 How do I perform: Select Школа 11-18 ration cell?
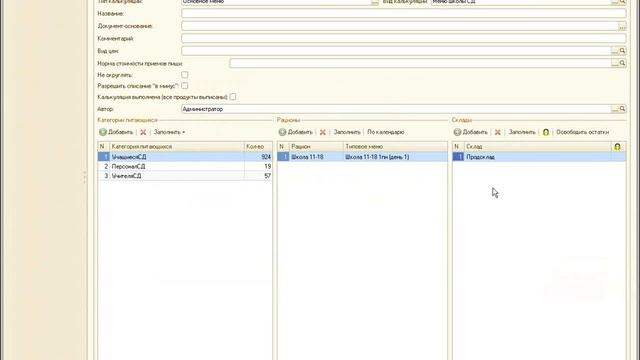pos(316,157)
